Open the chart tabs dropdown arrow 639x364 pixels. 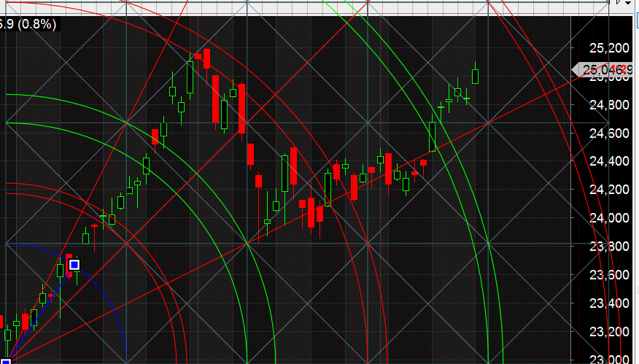coord(628,4)
